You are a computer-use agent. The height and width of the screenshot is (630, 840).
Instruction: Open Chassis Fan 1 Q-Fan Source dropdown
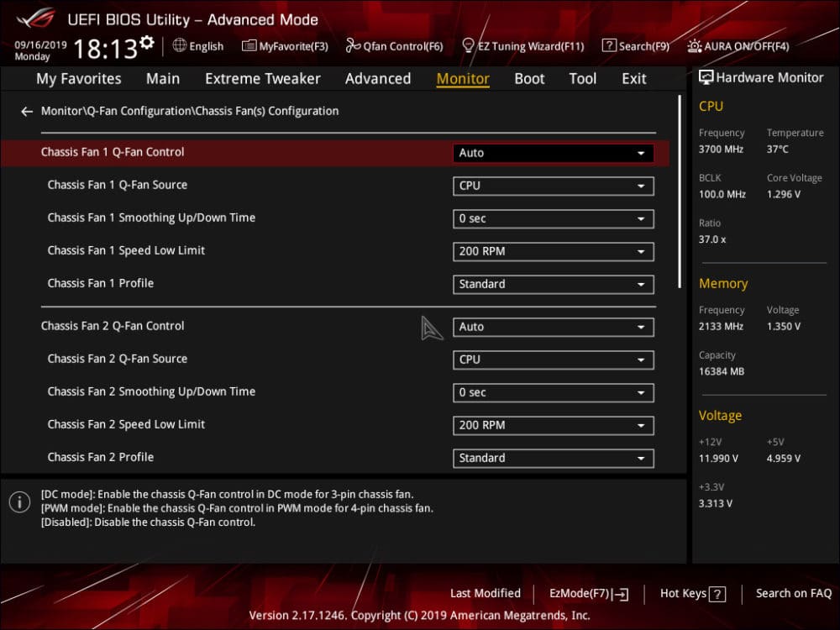tap(553, 186)
